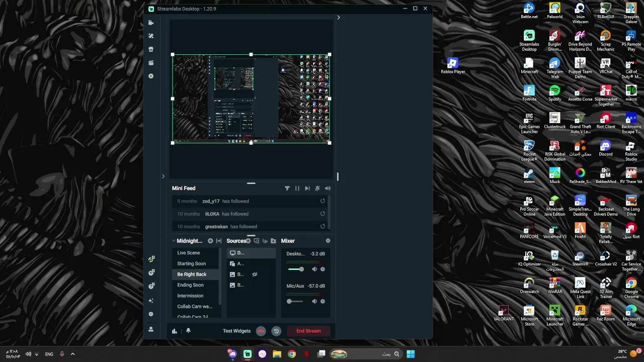The image size is (644, 362).
Task: Open Streamlabs settings gear in sidebar
Action: [151, 314]
